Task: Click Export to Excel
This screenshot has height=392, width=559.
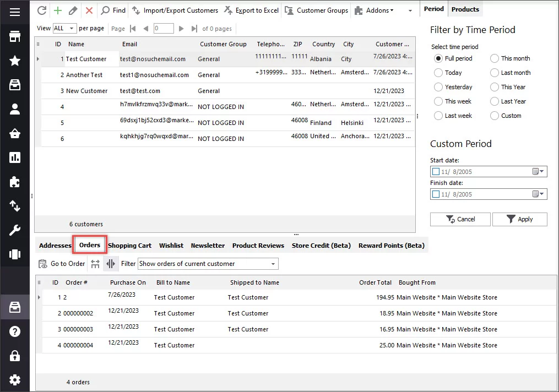Action: tap(251, 10)
